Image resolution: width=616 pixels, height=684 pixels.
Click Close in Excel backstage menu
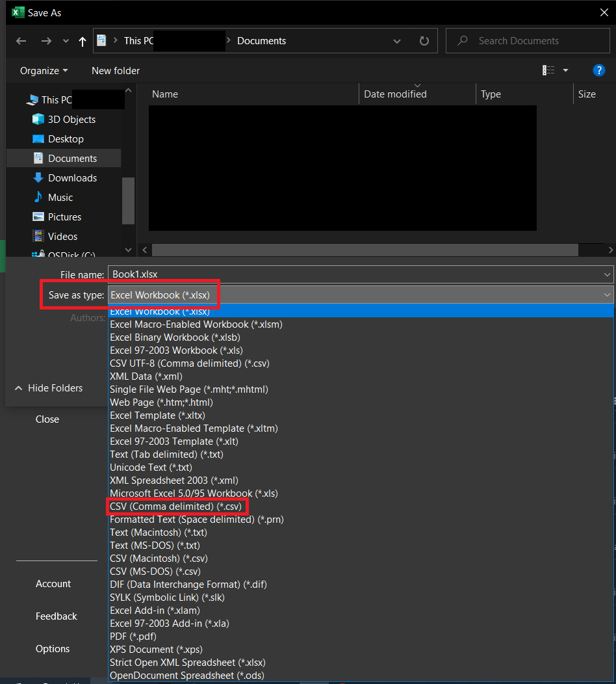pos(47,419)
